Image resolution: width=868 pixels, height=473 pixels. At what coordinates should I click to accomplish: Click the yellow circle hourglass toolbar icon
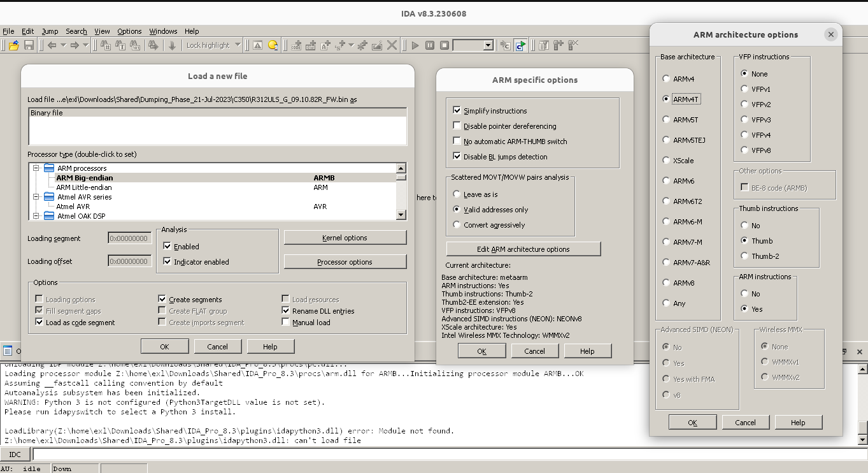pyautogui.click(x=273, y=45)
